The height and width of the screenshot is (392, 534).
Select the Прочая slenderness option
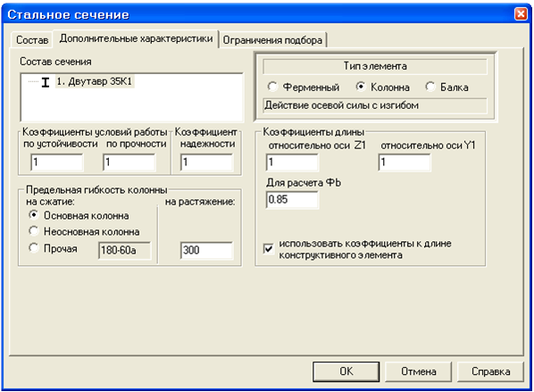coord(34,247)
